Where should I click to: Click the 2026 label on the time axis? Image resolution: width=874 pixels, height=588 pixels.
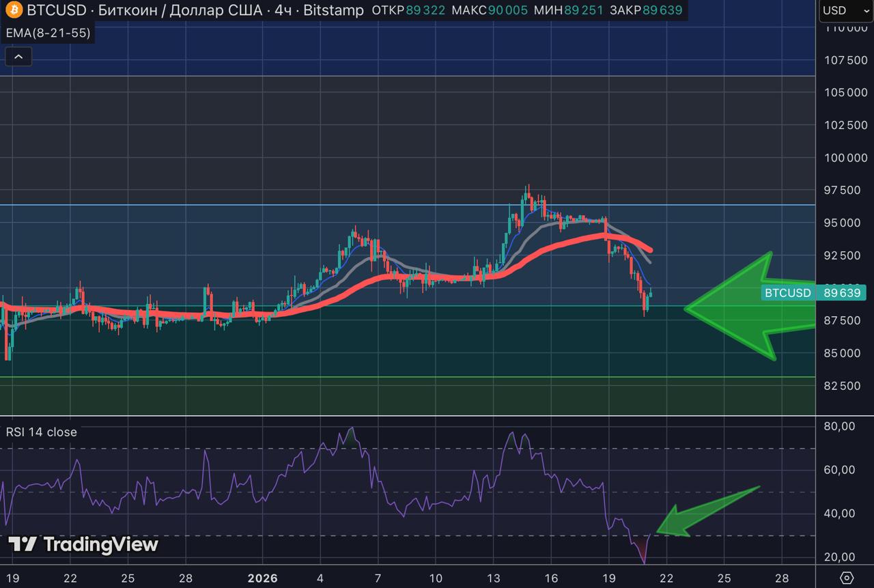coord(262,578)
